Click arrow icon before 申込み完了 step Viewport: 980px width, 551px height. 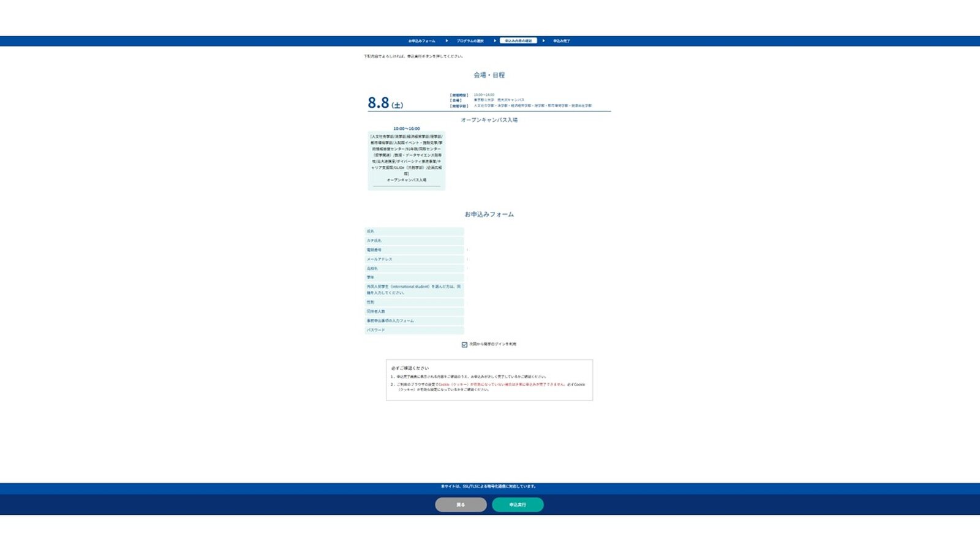[543, 41]
